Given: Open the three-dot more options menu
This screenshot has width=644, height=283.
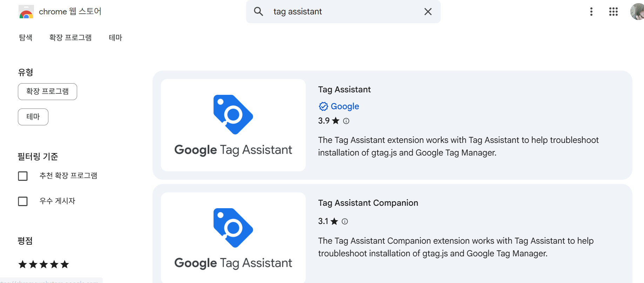Looking at the screenshot, I should click(591, 12).
